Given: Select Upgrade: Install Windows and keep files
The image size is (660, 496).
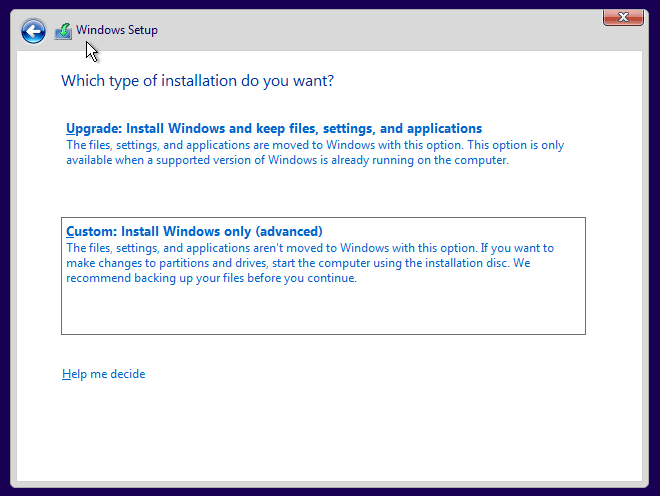Looking at the screenshot, I should coord(274,129).
